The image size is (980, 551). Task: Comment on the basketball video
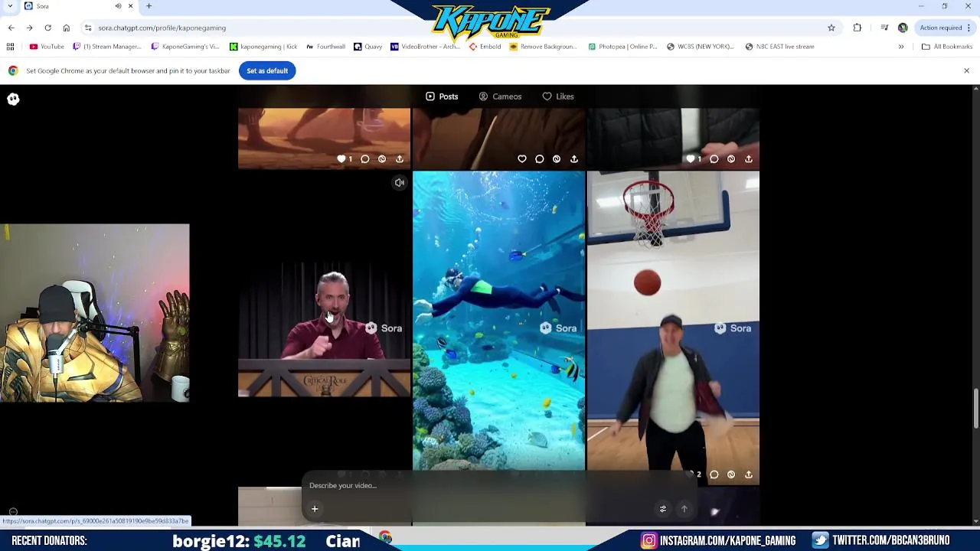(714, 474)
